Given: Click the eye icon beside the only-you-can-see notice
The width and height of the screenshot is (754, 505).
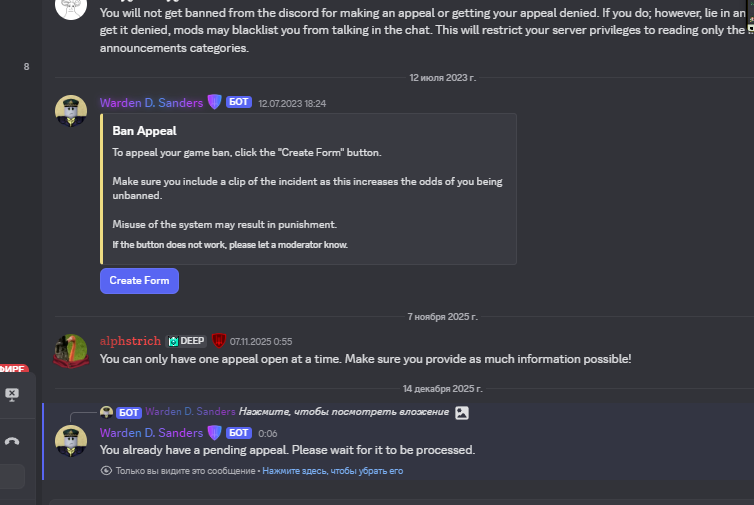Looking at the screenshot, I should coord(106,470).
